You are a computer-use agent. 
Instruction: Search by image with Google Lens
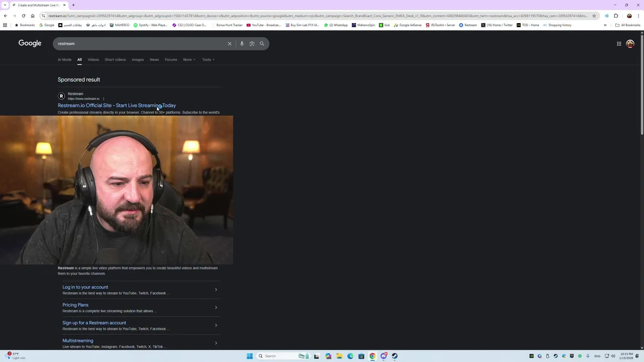click(252, 44)
